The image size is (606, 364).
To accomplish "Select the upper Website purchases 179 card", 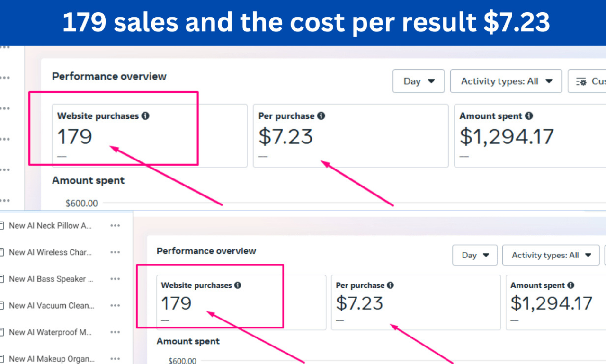I will point(150,136).
